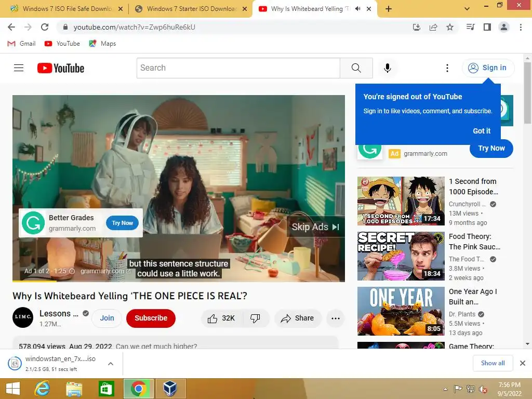
Task: Reload the current YouTube page
Action: point(45,27)
